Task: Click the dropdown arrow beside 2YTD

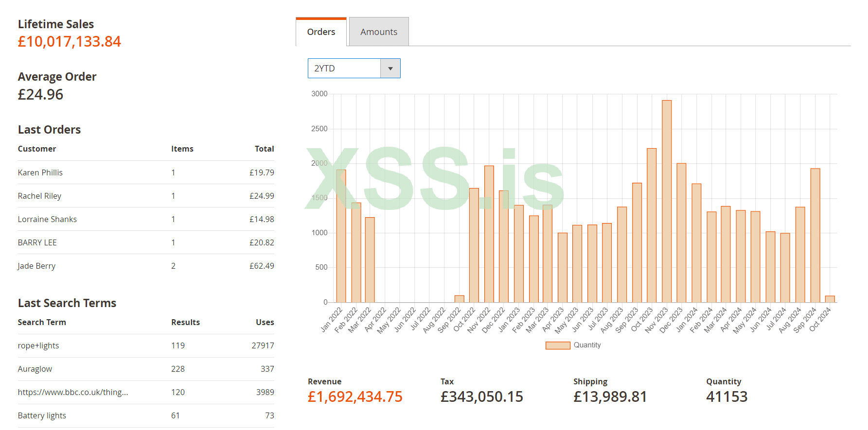Action: tap(390, 69)
